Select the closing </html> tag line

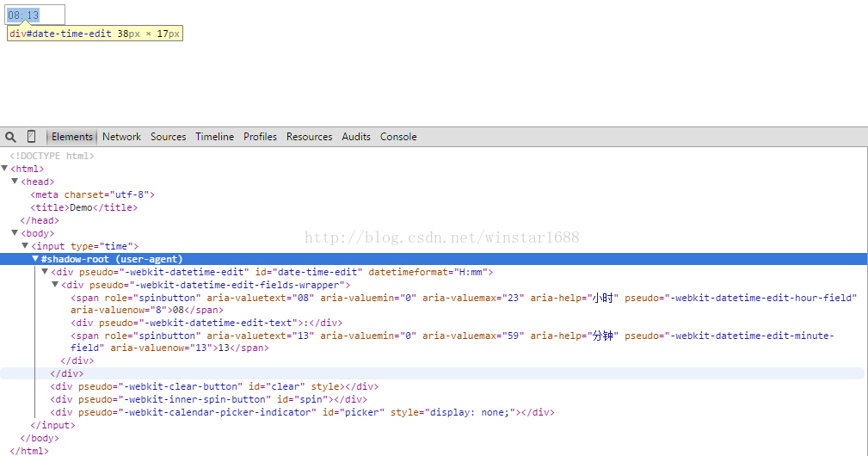pyautogui.click(x=29, y=451)
